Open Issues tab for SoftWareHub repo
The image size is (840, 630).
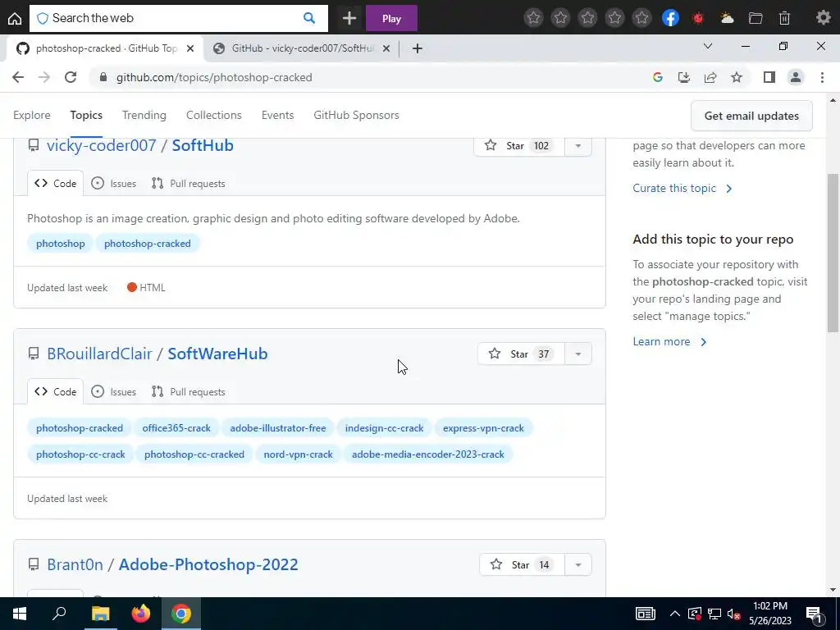(x=113, y=391)
